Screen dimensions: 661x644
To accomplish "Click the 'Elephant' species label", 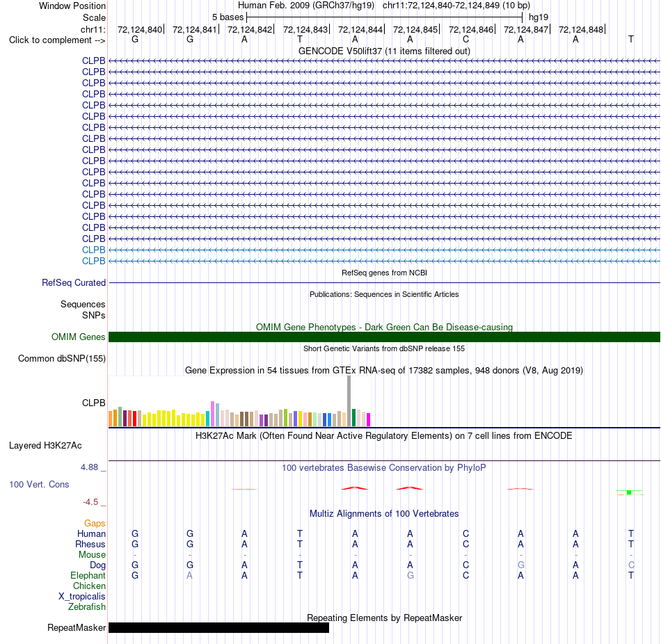I will pos(88,576).
